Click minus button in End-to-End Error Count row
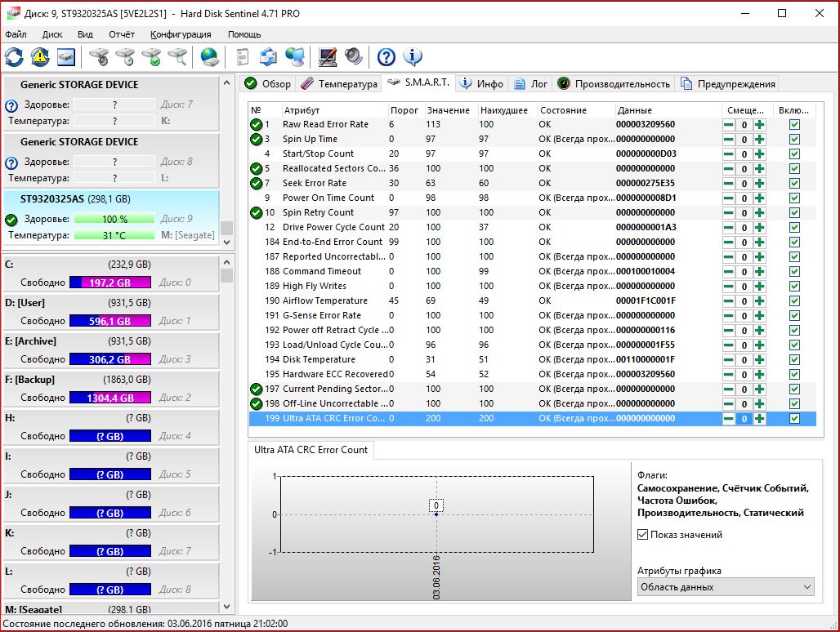Viewport: 840px width, 632px height. pyautogui.click(x=729, y=243)
